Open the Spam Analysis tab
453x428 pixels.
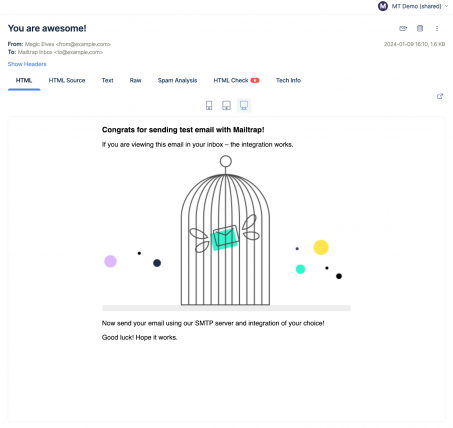pyautogui.click(x=177, y=80)
